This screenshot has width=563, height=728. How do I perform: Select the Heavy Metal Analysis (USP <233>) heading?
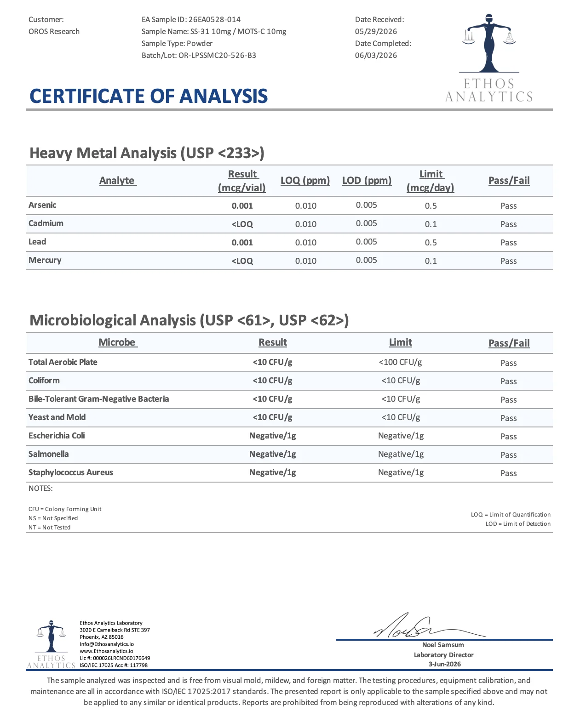pyautogui.click(x=147, y=153)
